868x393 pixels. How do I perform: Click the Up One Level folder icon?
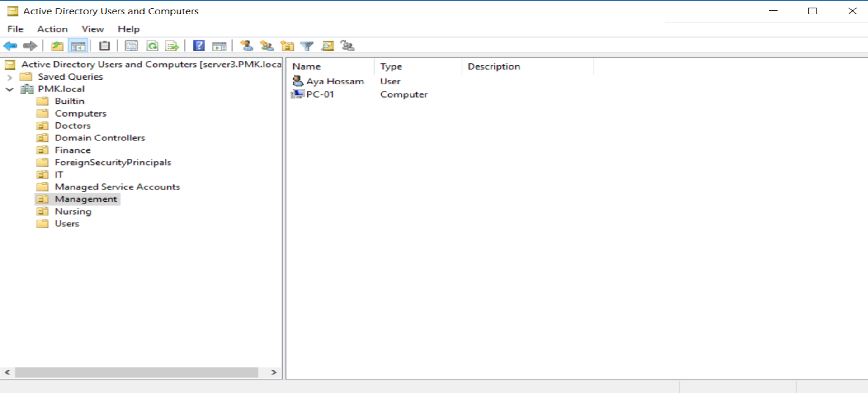[x=57, y=46]
